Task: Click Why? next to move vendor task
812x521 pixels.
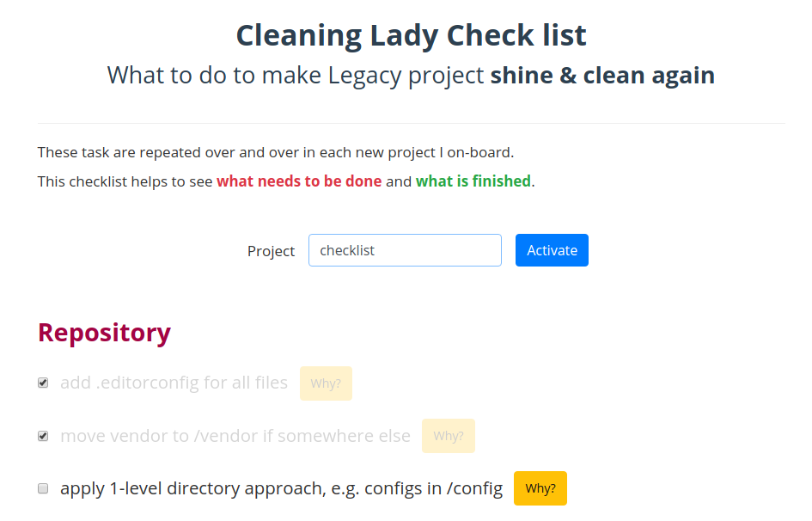Action: pyautogui.click(x=449, y=436)
